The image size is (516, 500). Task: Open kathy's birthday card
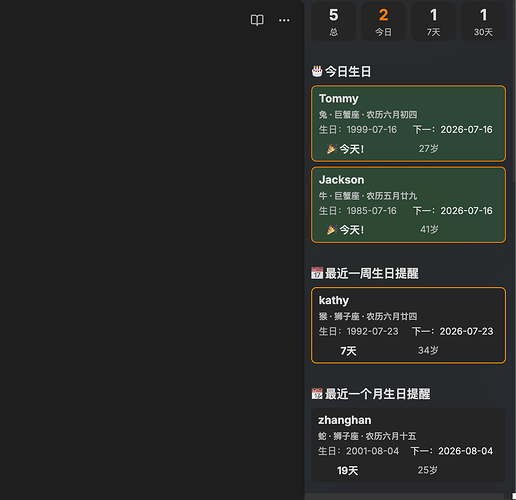(408, 325)
